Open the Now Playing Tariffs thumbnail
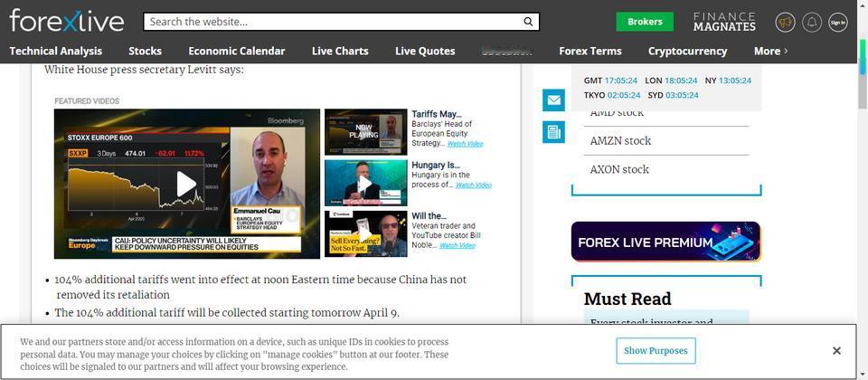This screenshot has width=868, height=380. (365, 132)
